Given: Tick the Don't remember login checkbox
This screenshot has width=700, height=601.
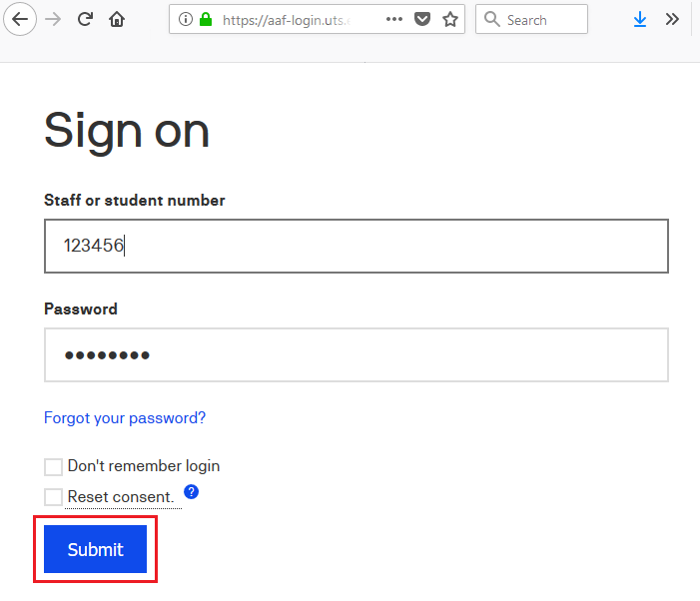Looking at the screenshot, I should click(x=53, y=467).
